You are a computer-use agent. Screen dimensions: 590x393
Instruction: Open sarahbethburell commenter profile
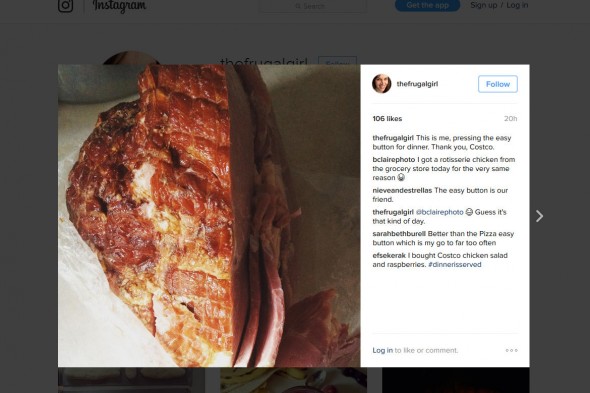399,234
